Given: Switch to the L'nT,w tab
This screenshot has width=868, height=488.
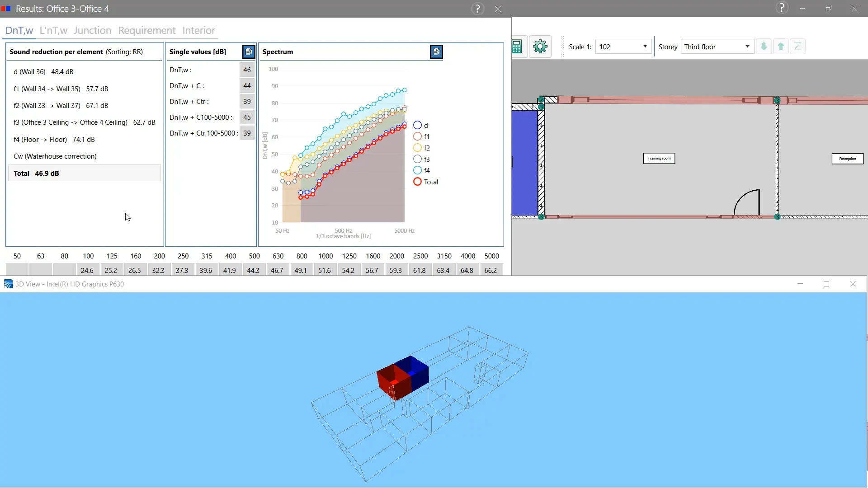Looking at the screenshot, I should tap(53, 30).
